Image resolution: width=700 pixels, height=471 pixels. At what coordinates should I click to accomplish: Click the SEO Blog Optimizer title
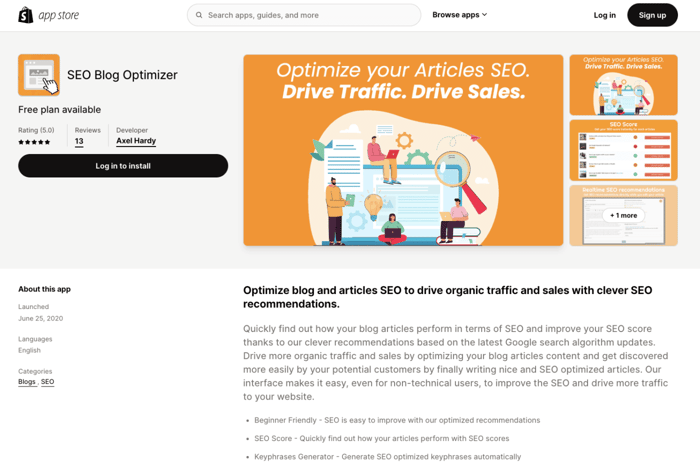click(x=122, y=75)
